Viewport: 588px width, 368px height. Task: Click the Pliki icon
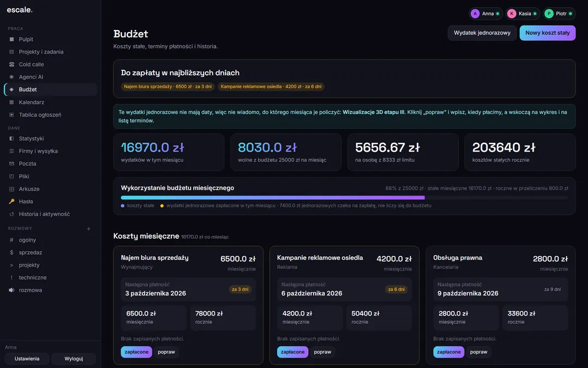11,176
